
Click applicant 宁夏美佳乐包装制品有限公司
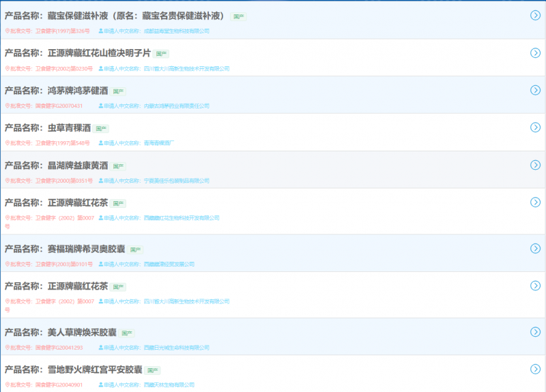pos(177,181)
